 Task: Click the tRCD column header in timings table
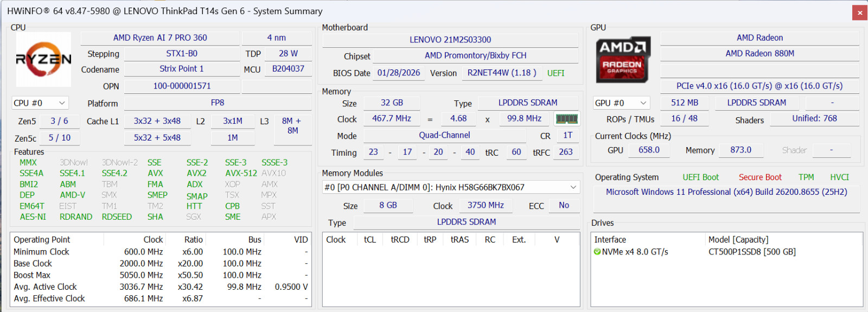point(400,240)
